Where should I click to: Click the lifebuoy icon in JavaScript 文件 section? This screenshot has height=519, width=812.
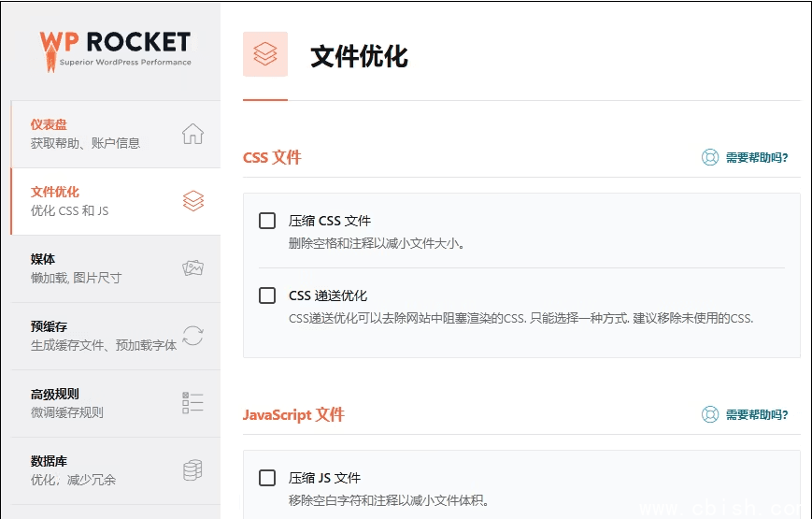click(710, 414)
